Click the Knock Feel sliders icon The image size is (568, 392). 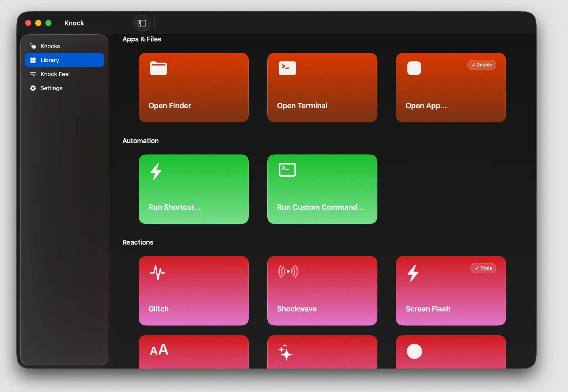pyautogui.click(x=33, y=74)
